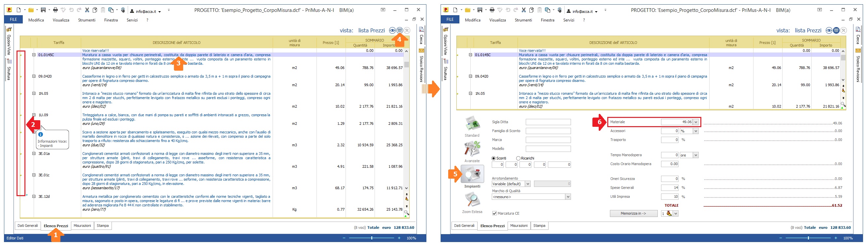Open the Impianti section icon in right window
Image resolution: width=868 pixels, height=247 pixels.
472,174
